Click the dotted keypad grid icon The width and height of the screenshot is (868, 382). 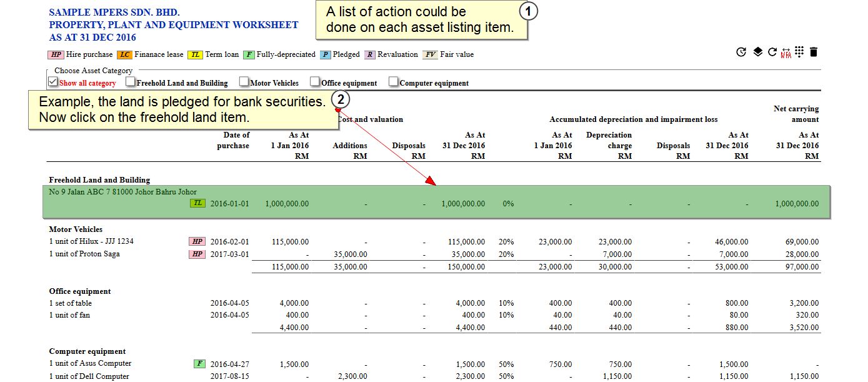tap(799, 53)
